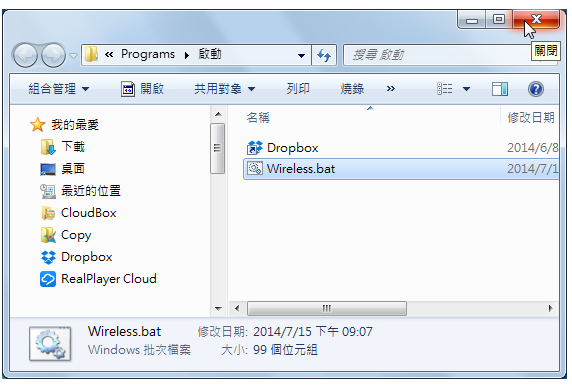Click file list horizontal scrollbar left arrow

237,309
